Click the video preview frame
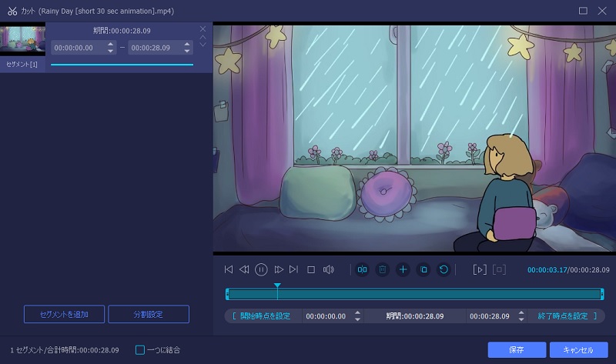616x364 pixels. pyautogui.click(x=414, y=139)
